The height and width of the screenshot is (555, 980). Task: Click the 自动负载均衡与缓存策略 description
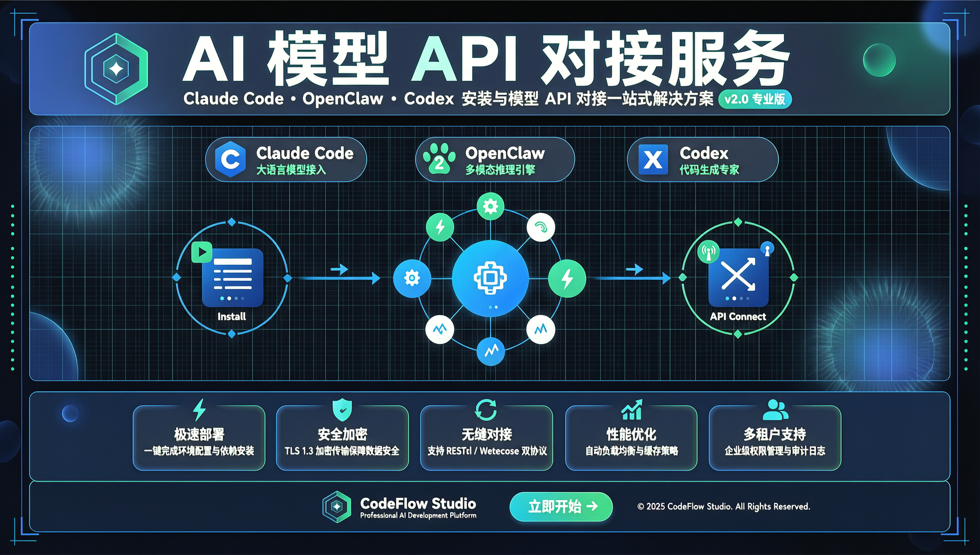(x=632, y=451)
